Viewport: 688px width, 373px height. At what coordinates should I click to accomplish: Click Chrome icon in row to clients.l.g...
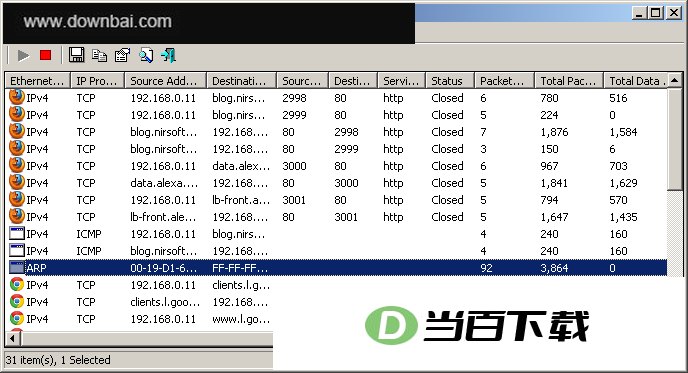17,285
